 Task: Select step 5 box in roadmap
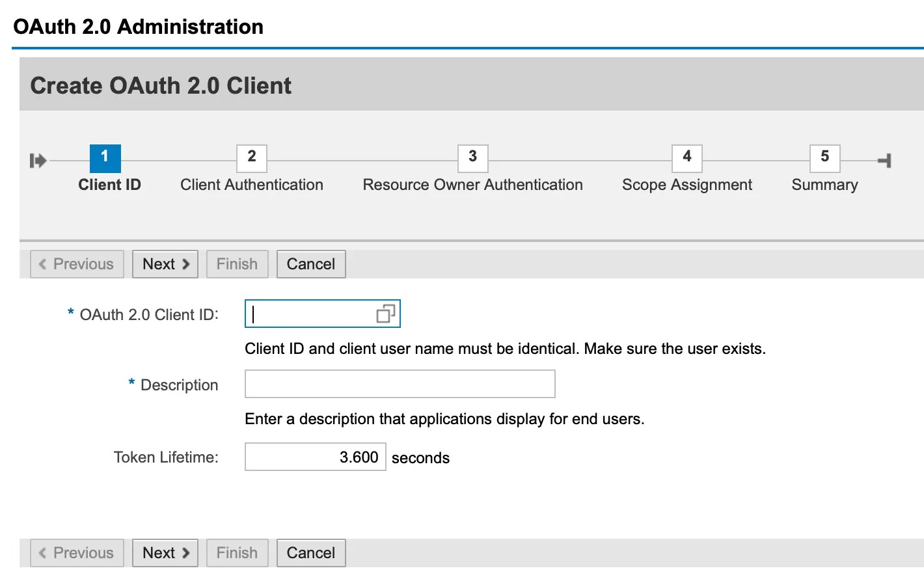click(824, 157)
